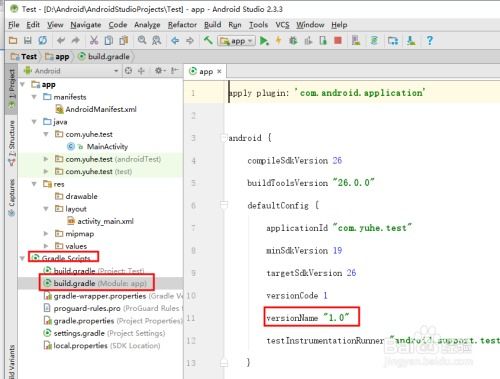Click Test breadcrumb in navigation bar

[24, 57]
